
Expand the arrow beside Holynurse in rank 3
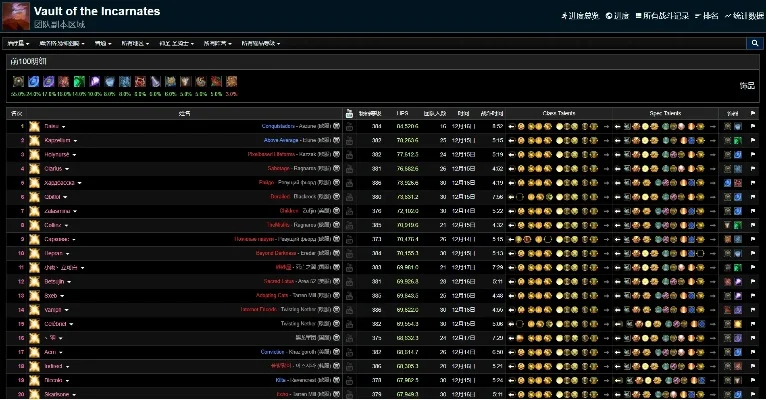[x=74, y=155]
